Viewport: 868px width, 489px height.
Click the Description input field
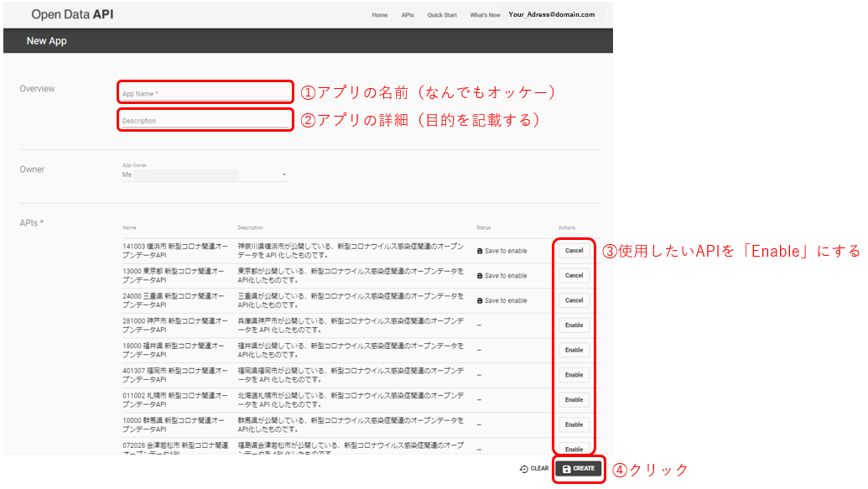205,119
